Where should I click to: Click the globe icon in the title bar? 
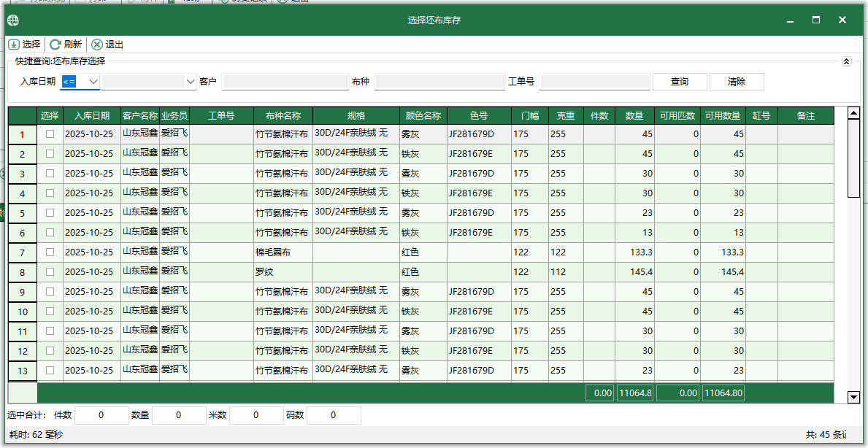(x=12, y=20)
